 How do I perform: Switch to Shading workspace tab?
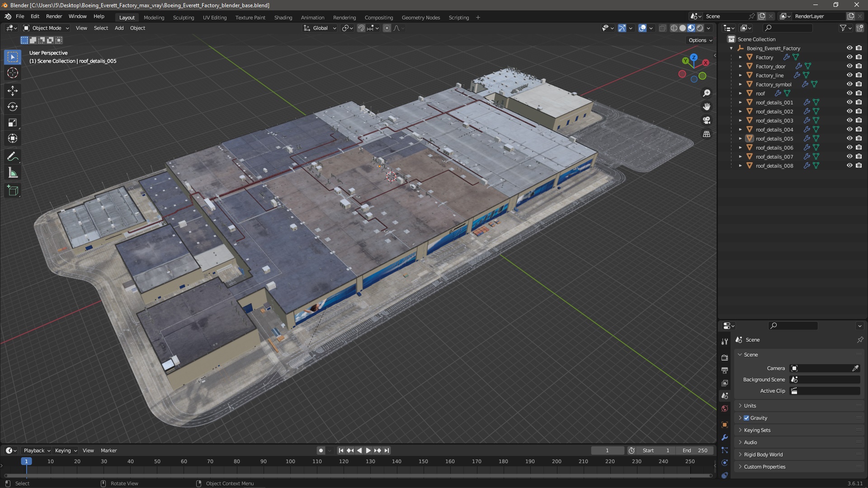coord(283,18)
